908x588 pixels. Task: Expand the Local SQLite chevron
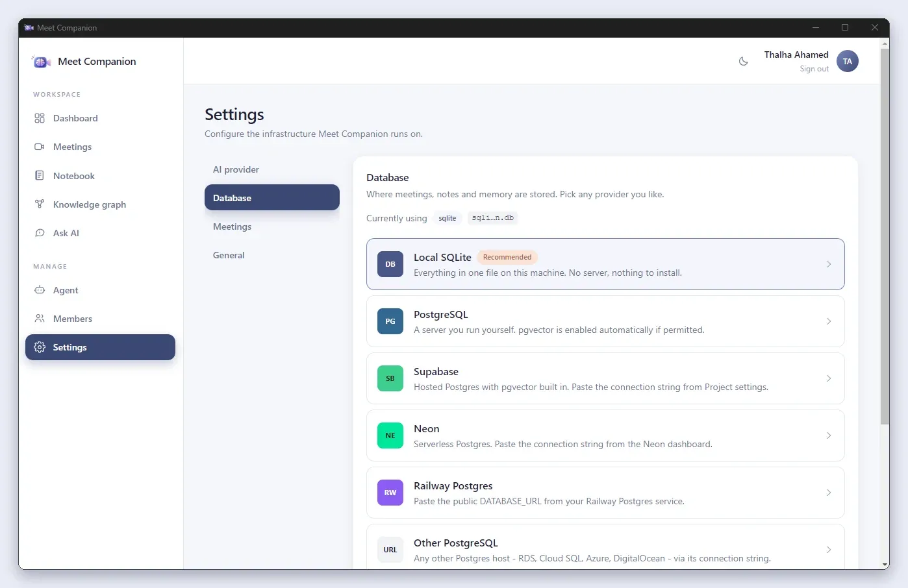point(829,264)
